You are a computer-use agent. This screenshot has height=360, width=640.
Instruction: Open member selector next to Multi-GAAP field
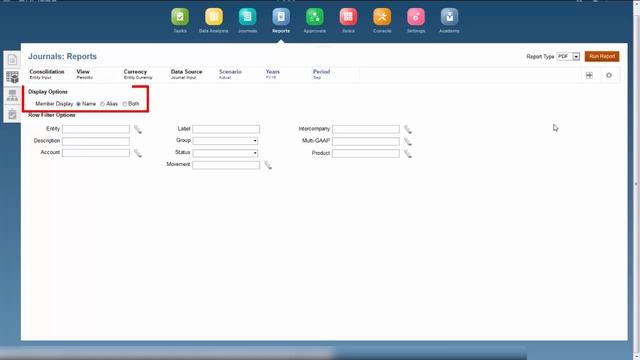point(408,142)
